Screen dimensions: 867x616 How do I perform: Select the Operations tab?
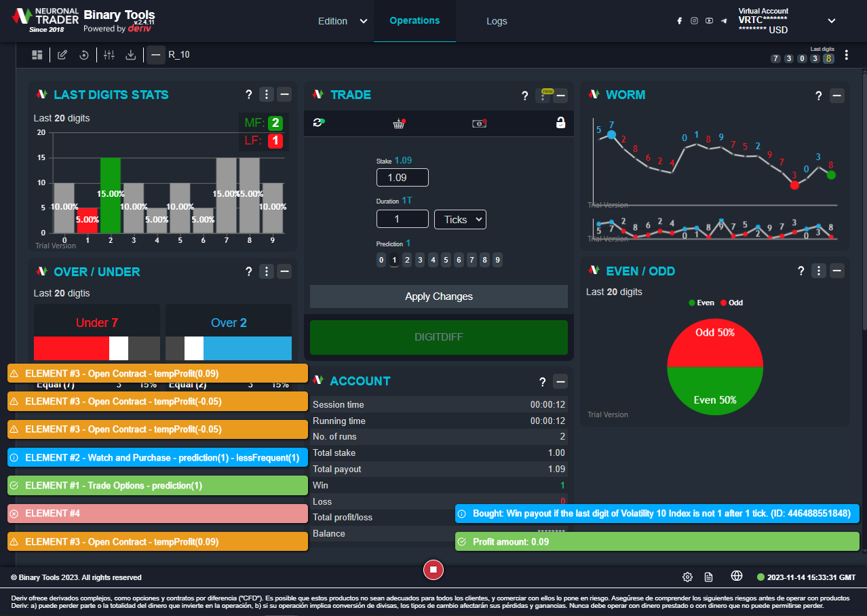click(x=415, y=21)
